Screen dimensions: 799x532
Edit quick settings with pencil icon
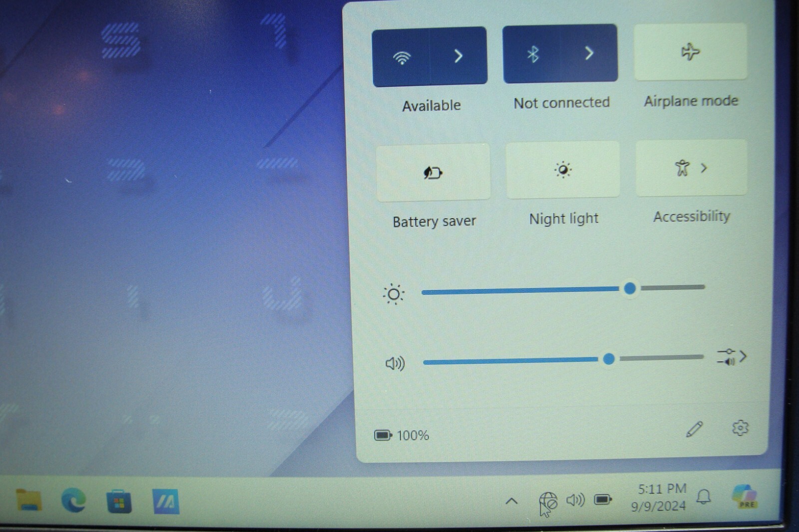[694, 429]
